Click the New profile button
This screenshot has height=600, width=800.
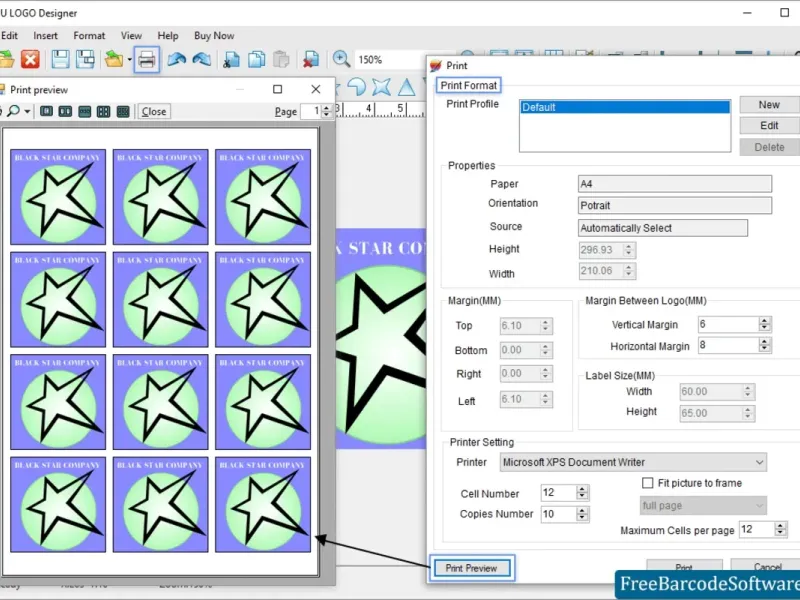click(769, 105)
